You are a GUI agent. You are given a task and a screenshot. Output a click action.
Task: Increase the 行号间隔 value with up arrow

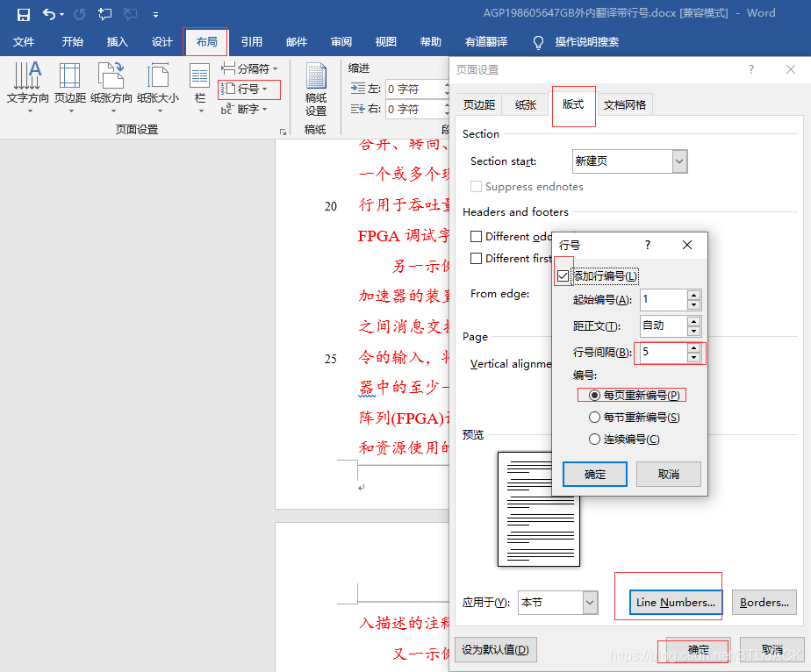694,348
